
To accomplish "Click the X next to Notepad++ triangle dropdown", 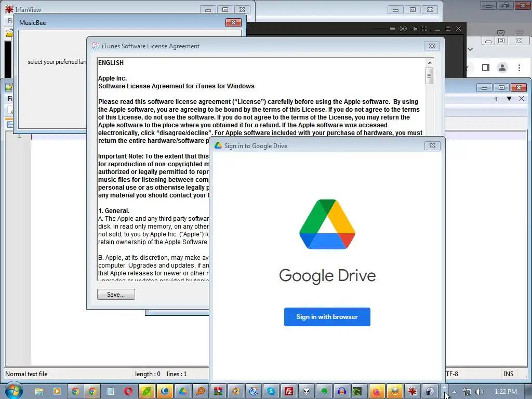I will click(x=522, y=99).
